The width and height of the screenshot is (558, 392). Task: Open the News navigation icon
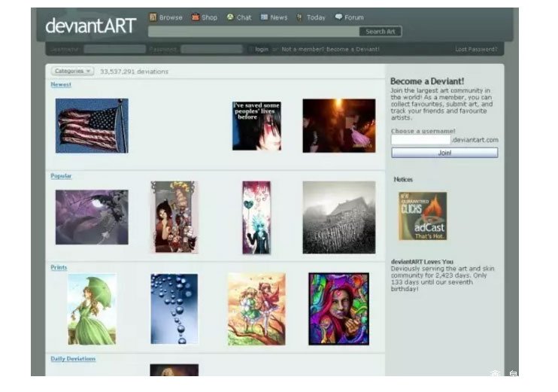(265, 17)
